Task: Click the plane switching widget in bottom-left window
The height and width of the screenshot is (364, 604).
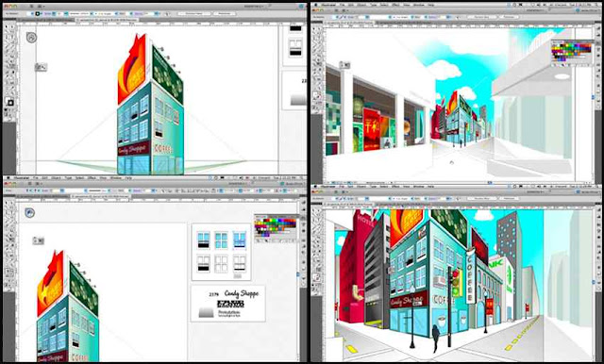Action: point(29,213)
